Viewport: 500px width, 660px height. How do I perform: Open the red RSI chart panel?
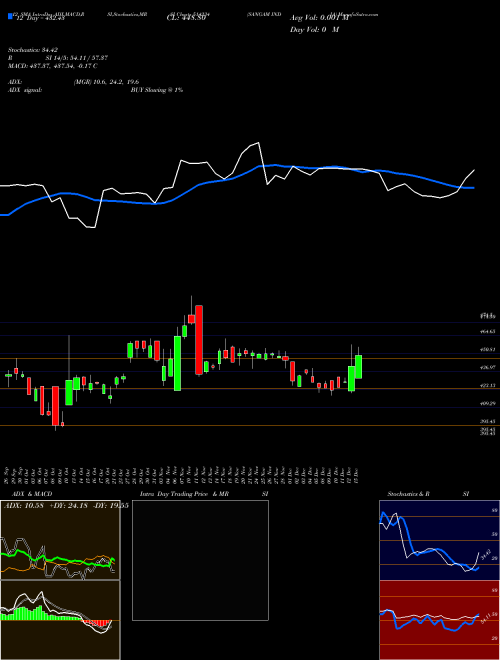(x=439, y=620)
